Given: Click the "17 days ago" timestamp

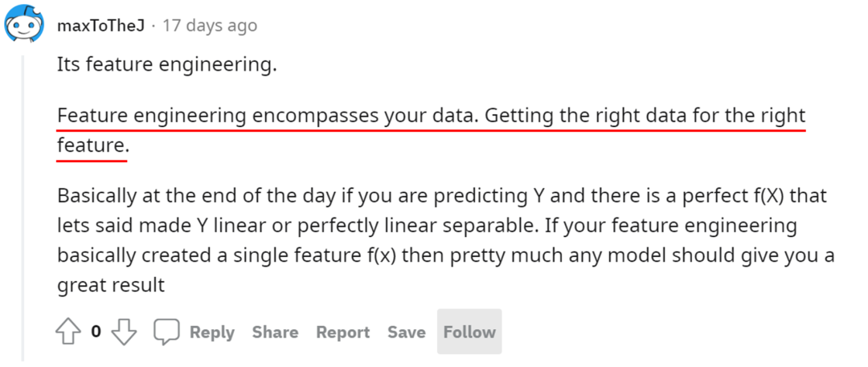Looking at the screenshot, I should pyautogui.click(x=210, y=26).
